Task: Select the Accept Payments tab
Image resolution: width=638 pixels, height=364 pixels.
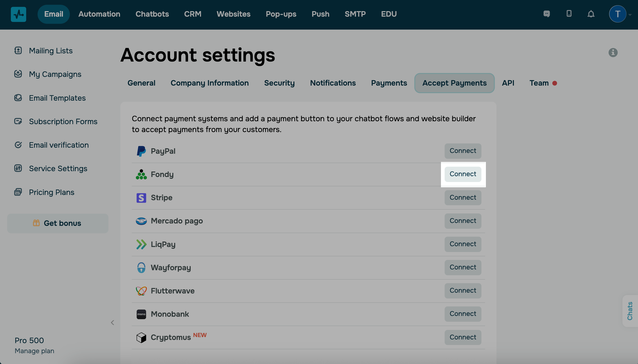Action: [x=454, y=83]
